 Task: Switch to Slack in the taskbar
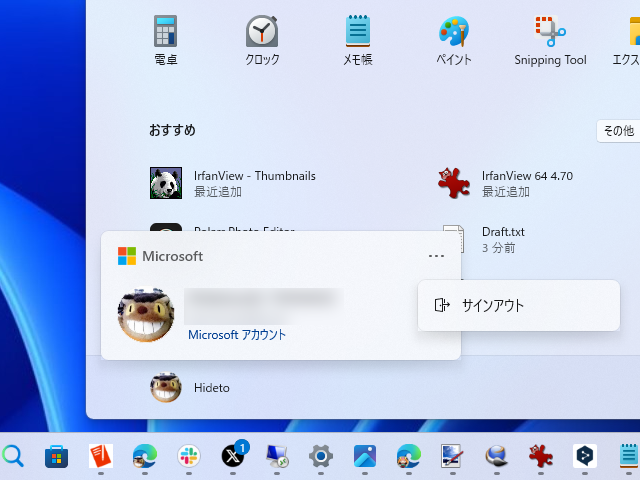coord(189,456)
